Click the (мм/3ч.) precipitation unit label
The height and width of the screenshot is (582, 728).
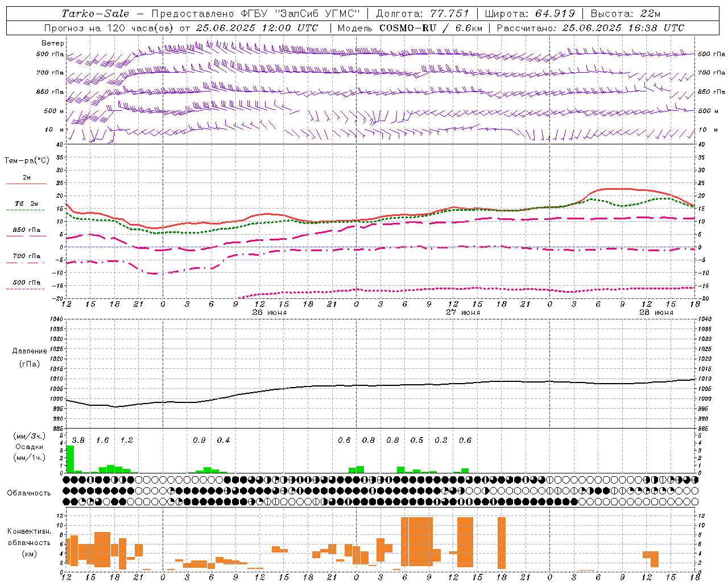(x=30, y=436)
